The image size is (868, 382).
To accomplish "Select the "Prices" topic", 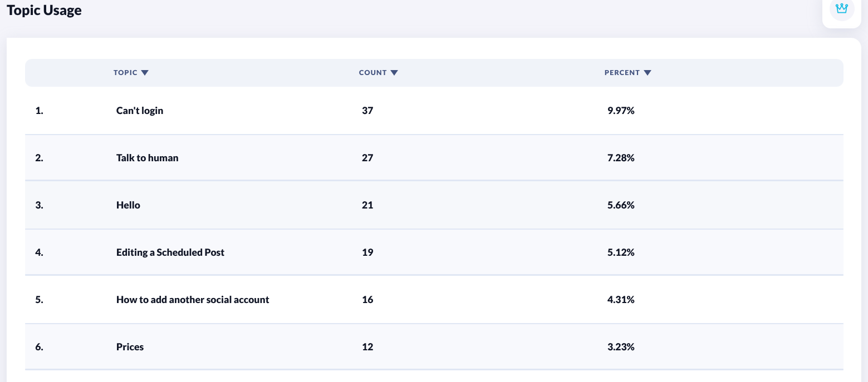I will pos(130,347).
